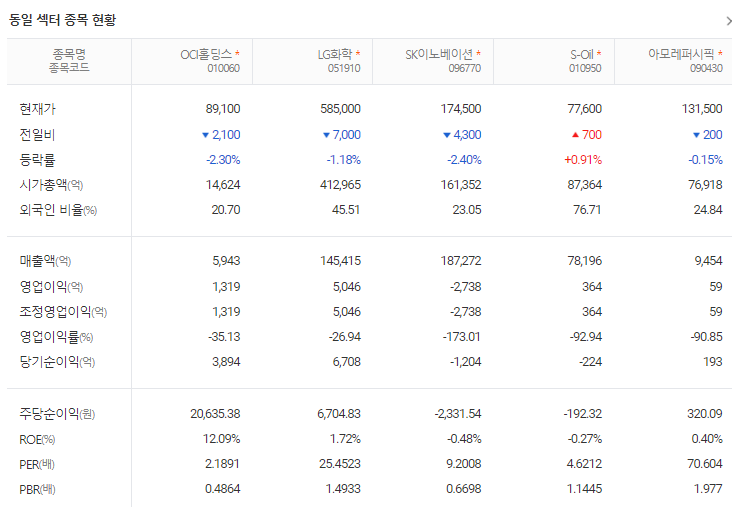Open the OCI홀딩스 stock link
This screenshot has width=732, height=507.
pos(206,55)
